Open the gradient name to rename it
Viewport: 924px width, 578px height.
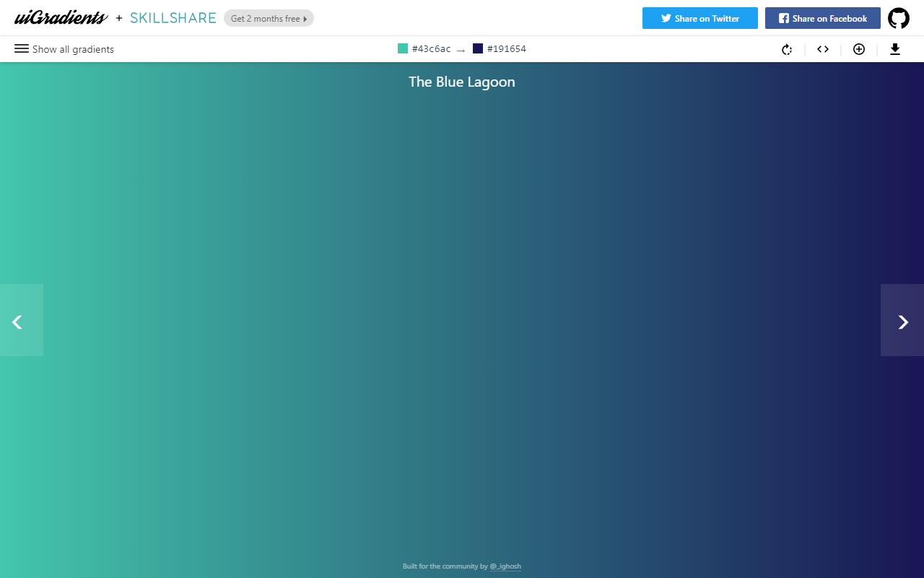[x=461, y=82]
